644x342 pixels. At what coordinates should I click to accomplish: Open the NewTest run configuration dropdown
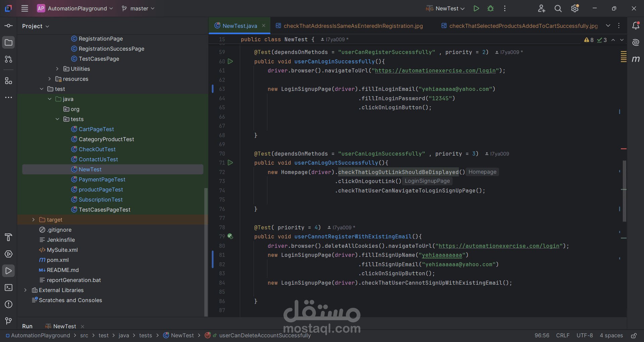click(445, 8)
